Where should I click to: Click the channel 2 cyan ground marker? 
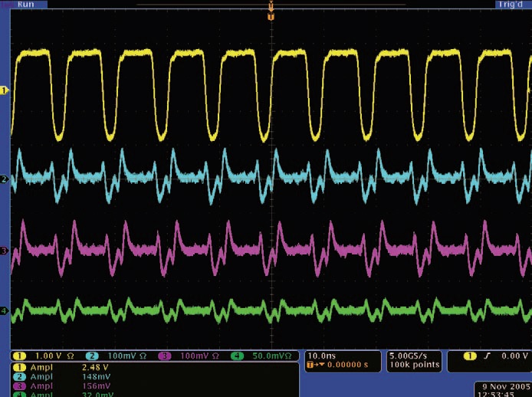click(x=4, y=179)
